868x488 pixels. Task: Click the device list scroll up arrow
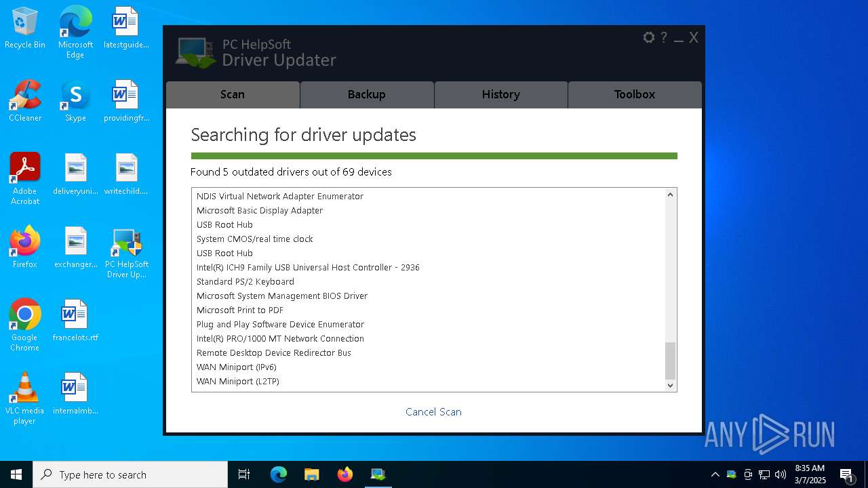click(x=670, y=195)
